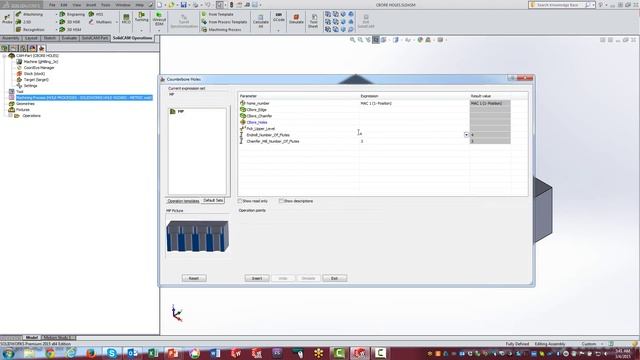
Task: Open Word from the taskbar
Action: (x=215, y=353)
